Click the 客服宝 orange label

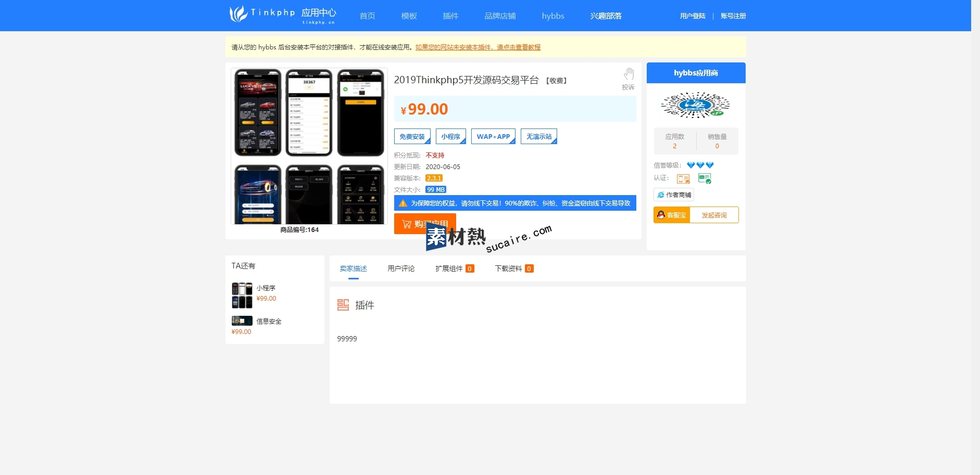(672, 215)
